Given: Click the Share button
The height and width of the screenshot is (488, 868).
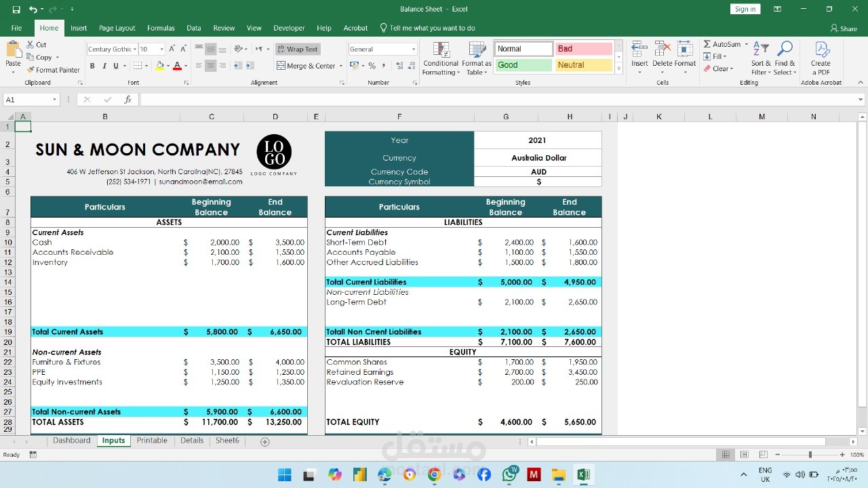Looking at the screenshot, I should tap(844, 28).
